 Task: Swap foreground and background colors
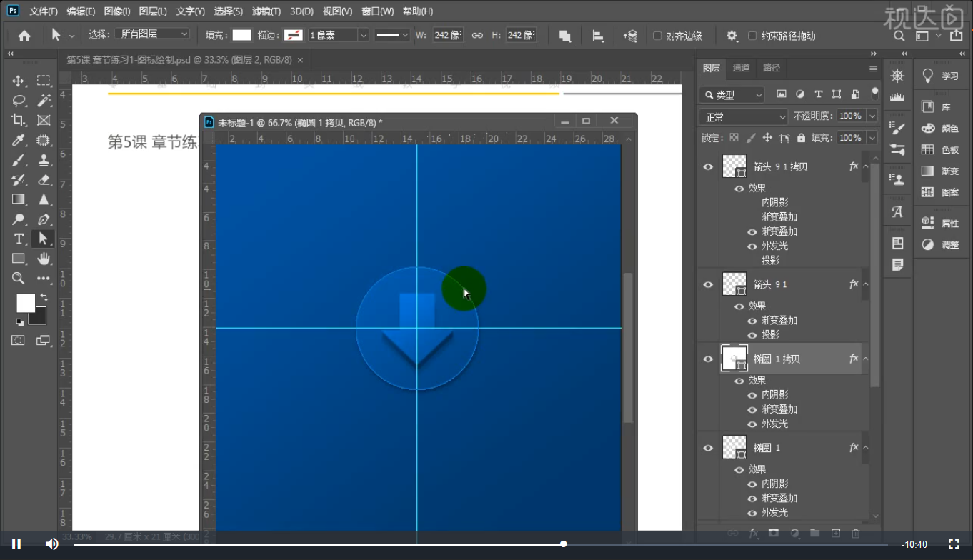pos(44,297)
